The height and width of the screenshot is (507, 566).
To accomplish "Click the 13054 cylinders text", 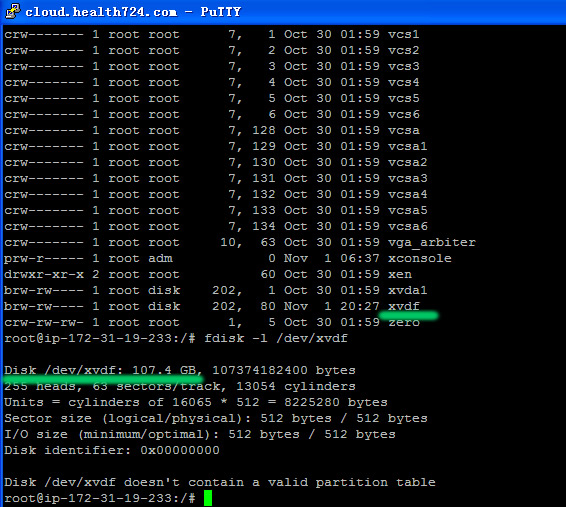I will coord(296,386).
